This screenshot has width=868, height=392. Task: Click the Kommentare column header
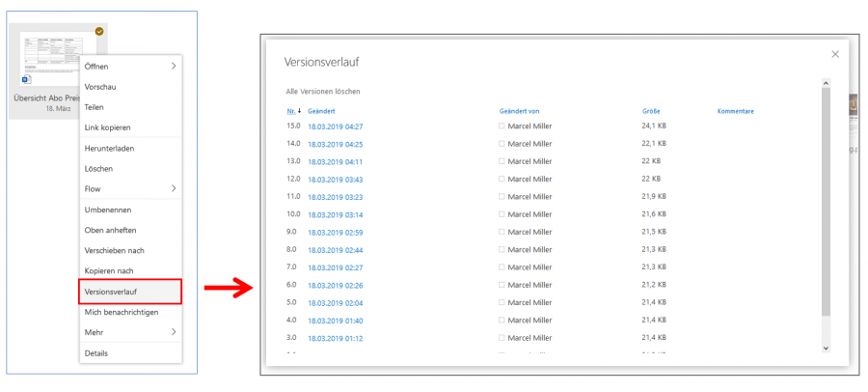pyautogui.click(x=736, y=111)
